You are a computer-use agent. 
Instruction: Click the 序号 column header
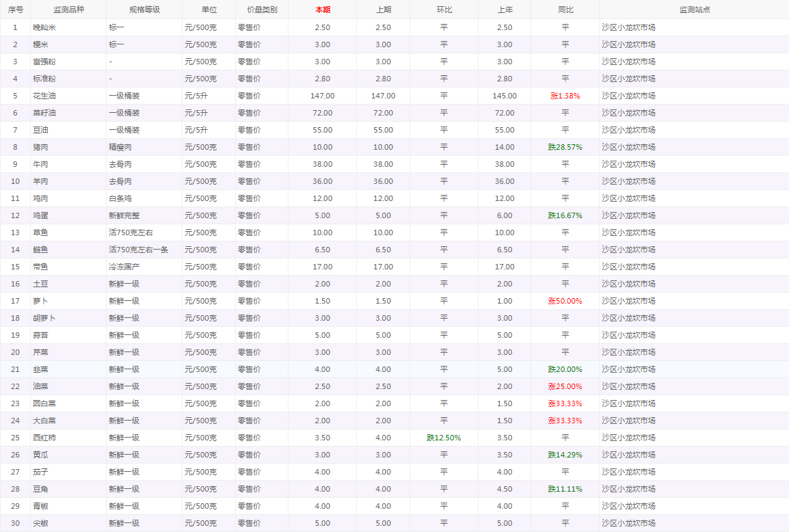point(15,10)
